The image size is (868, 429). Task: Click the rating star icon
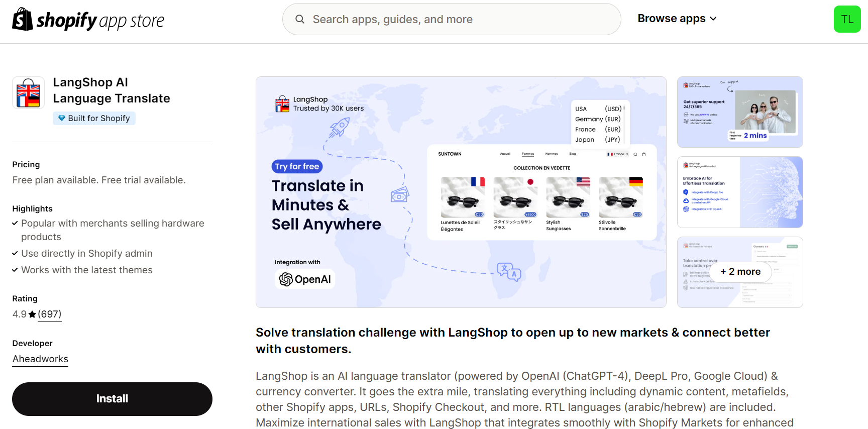(x=32, y=314)
